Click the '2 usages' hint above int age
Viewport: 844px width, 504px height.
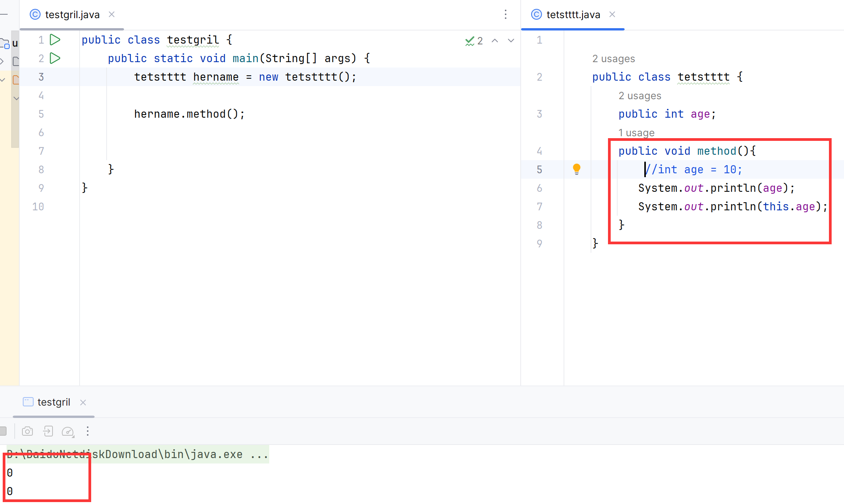[640, 96]
